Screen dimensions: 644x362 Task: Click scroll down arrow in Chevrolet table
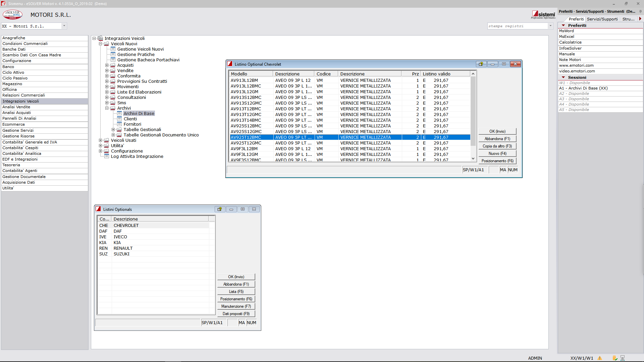click(473, 159)
